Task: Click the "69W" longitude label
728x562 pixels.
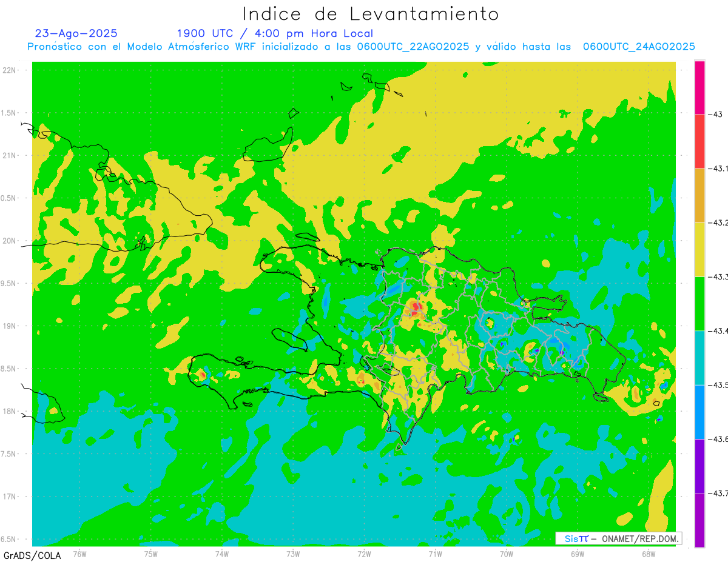Action: 578,554
